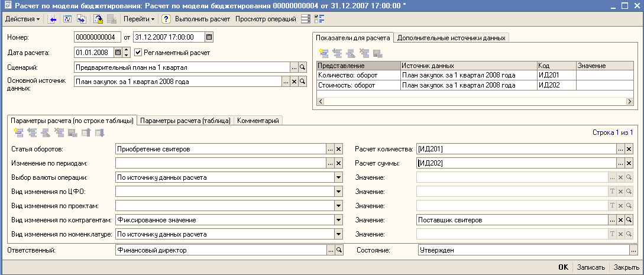Switch to the Комментарий tab

pyautogui.click(x=258, y=120)
